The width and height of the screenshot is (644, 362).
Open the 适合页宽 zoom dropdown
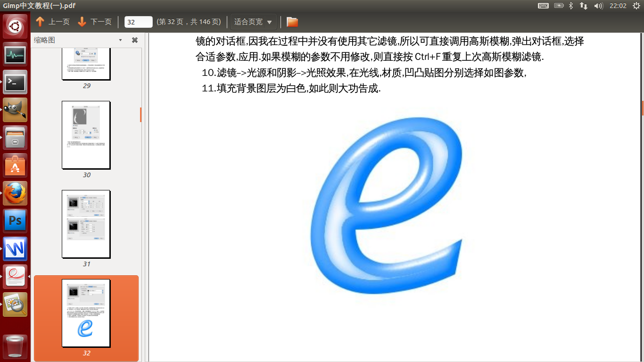click(x=253, y=22)
